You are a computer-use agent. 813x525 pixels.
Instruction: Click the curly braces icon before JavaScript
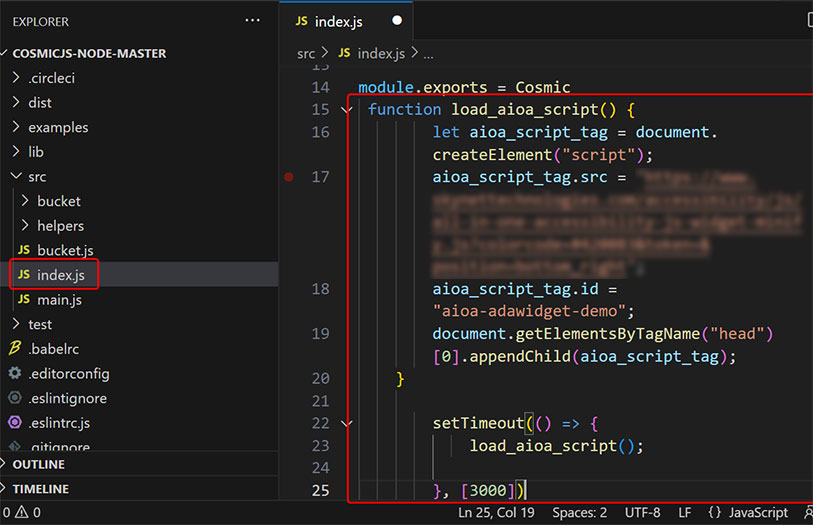[x=714, y=513]
